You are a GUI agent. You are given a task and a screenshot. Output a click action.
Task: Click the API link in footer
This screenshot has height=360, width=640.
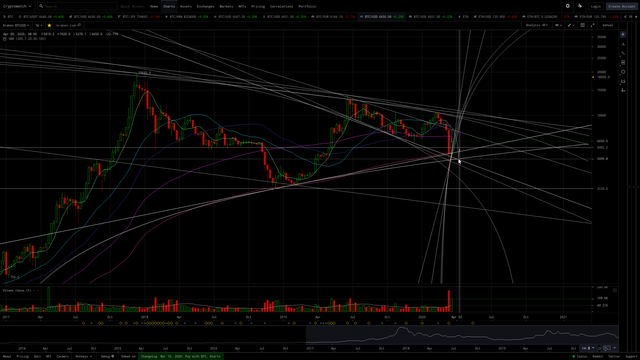(x=49, y=356)
